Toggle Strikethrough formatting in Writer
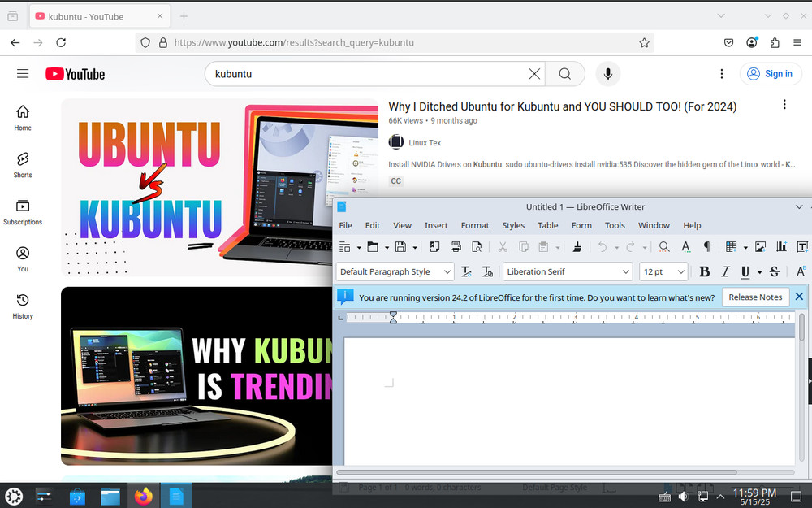Screen dimensions: 812x508 coord(775,271)
